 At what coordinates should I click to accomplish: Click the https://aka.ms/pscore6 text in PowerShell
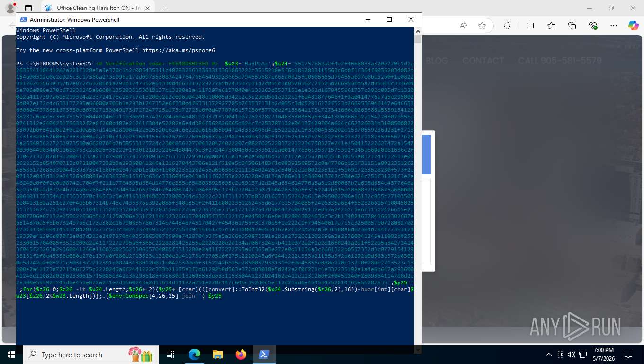[x=179, y=50]
